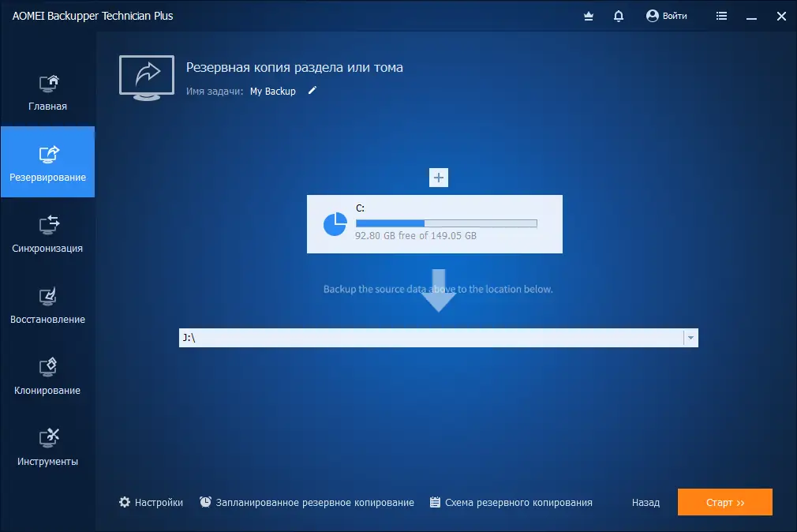Switch to Синхронизация sync section
Viewport: 797px width, 532px height.
(48, 234)
